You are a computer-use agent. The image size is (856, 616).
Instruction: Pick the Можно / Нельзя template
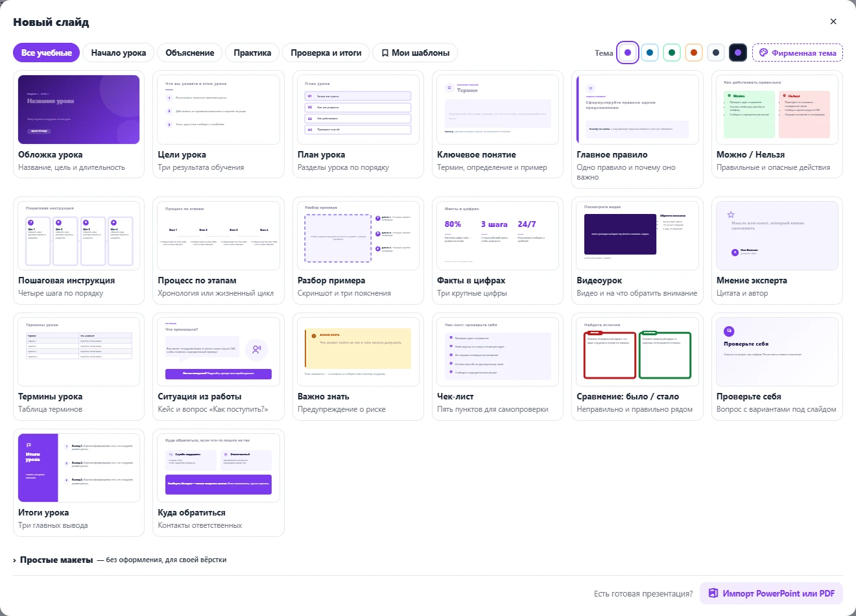point(777,124)
